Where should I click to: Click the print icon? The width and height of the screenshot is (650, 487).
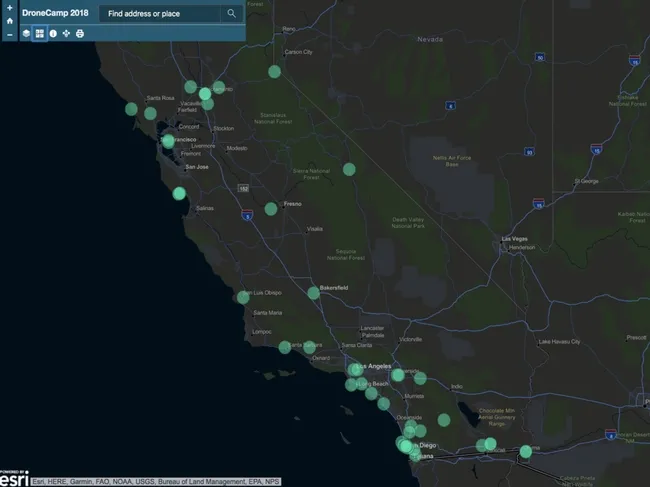pyautogui.click(x=79, y=33)
